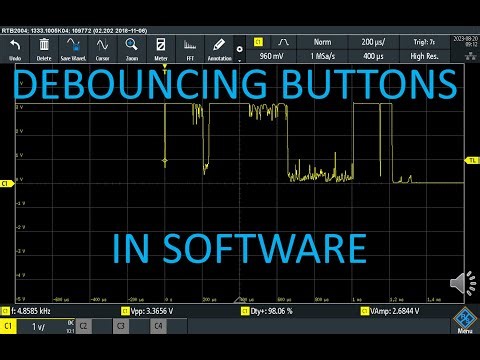480x360 pixels.
Task: Open the 400 µs horizontal position field
Action: pos(373,56)
